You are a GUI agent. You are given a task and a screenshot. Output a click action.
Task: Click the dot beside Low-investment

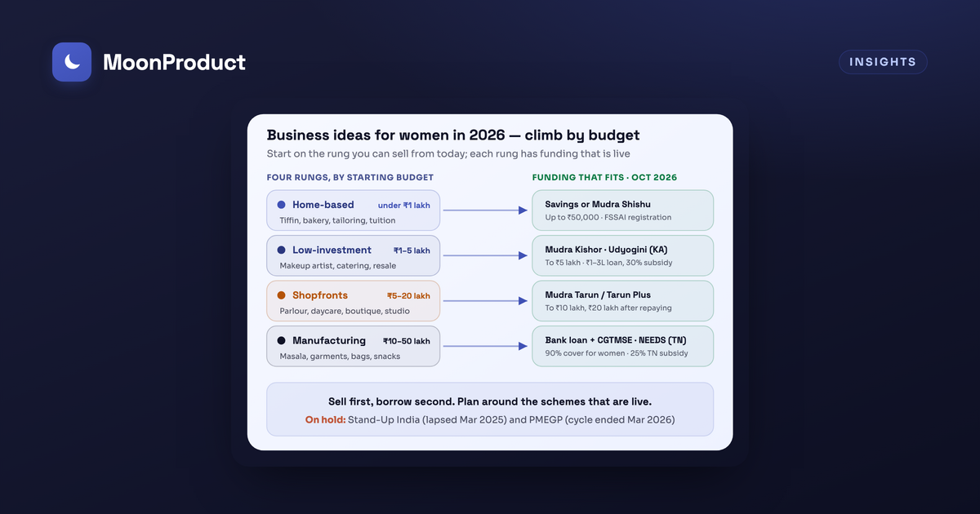click(281, 250)
